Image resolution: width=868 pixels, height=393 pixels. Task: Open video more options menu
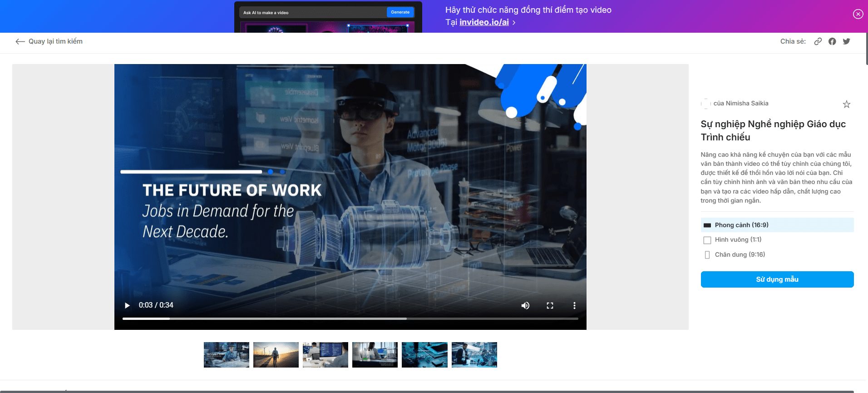[x=574, y=305]
